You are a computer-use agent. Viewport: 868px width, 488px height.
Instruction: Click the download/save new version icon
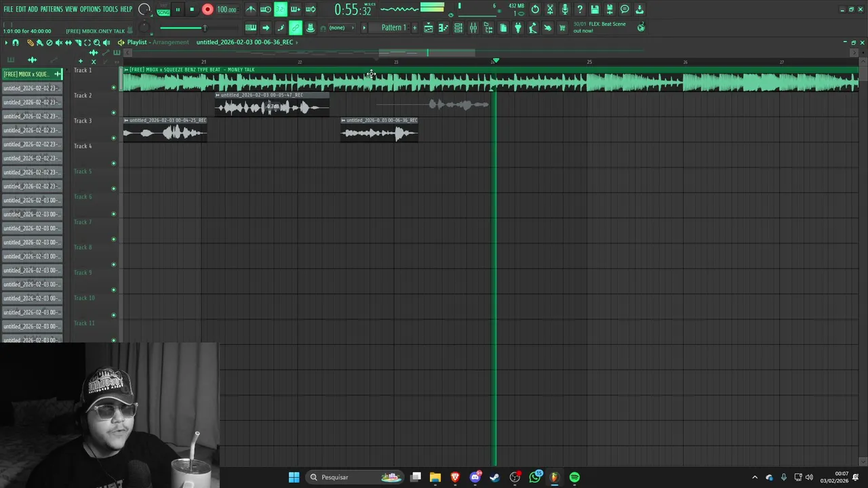(x=639, y=9)
